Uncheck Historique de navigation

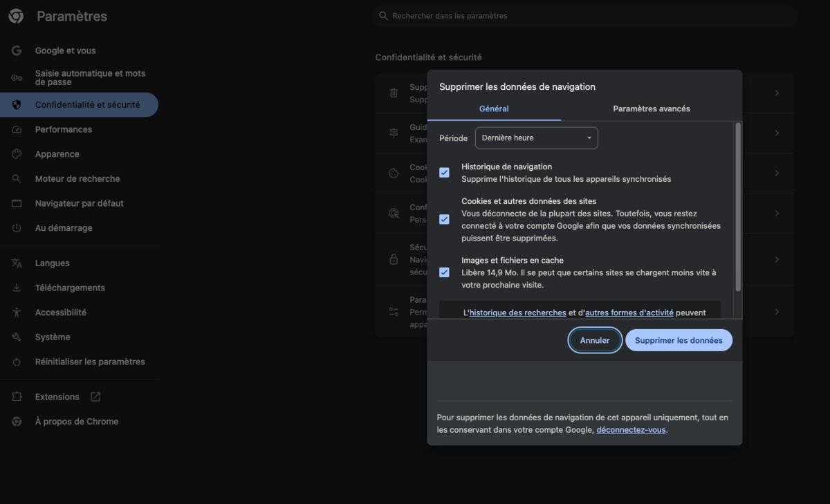click(444, 172)
